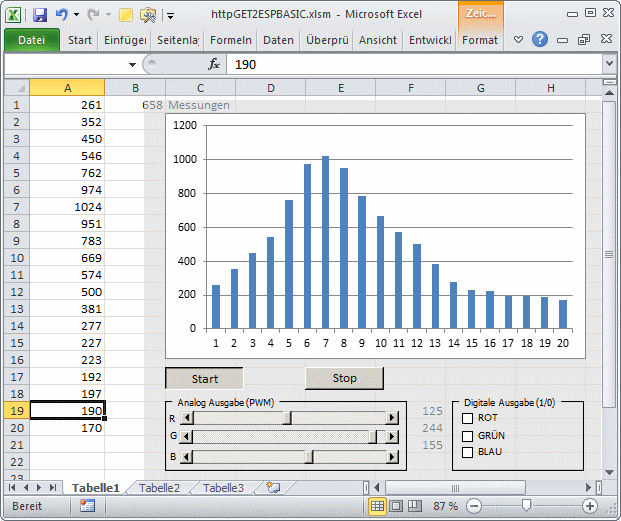The width and height of the screenshot is (621, 521).
Task: Click the fx insert function icon
Action: pos(214,64)
